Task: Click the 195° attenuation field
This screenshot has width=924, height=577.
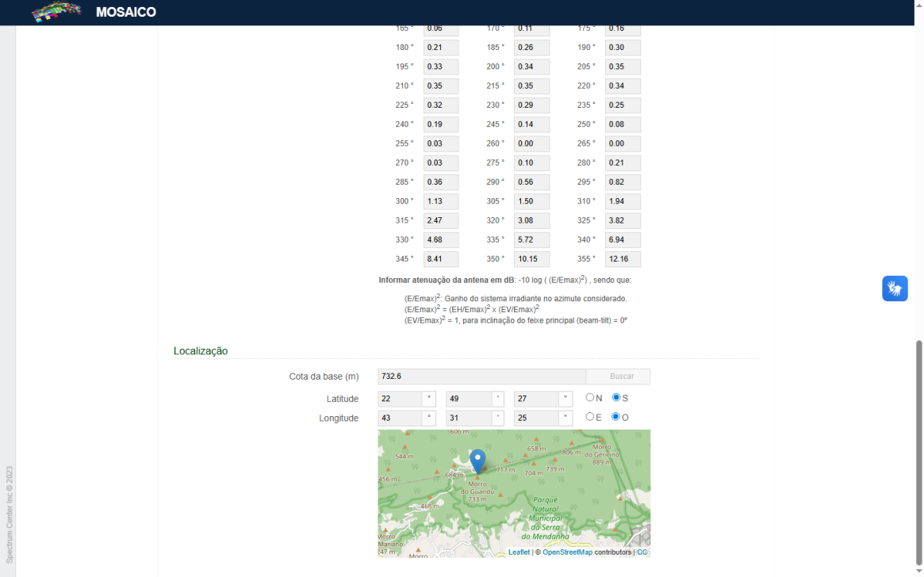Action: [x=441, y=67]
